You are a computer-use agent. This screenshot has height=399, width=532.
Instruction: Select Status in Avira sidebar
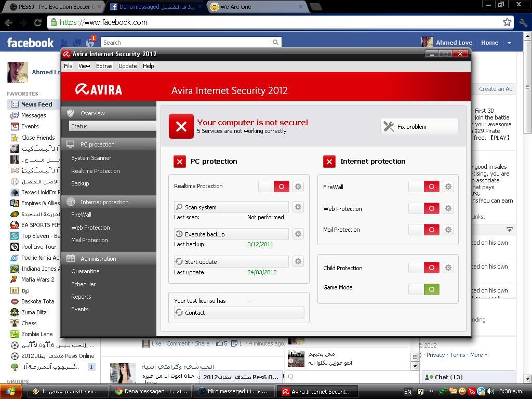(x=112, y=126)
